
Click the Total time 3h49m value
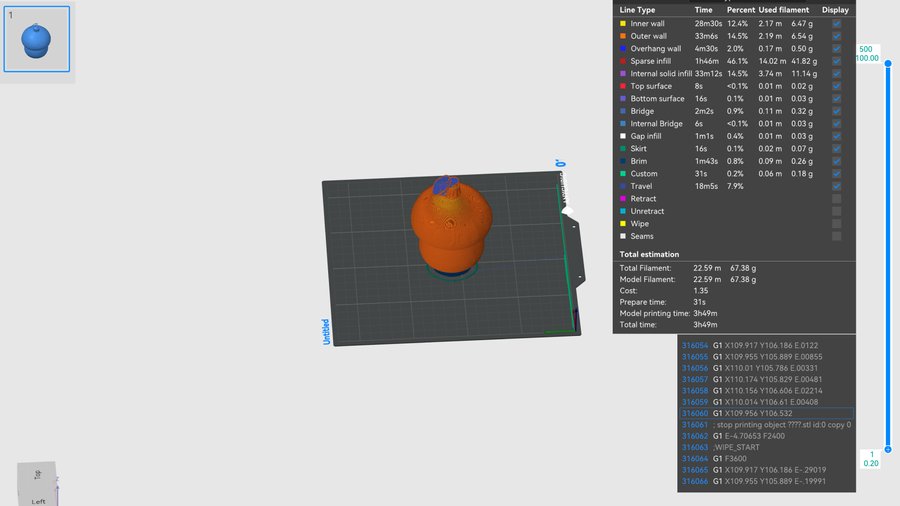click(705, 325)
